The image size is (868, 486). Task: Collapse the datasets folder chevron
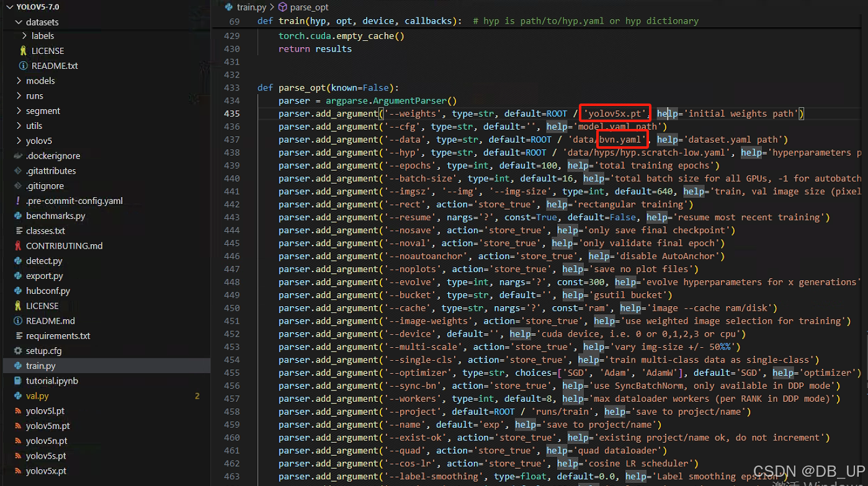(x=18, y=22)
